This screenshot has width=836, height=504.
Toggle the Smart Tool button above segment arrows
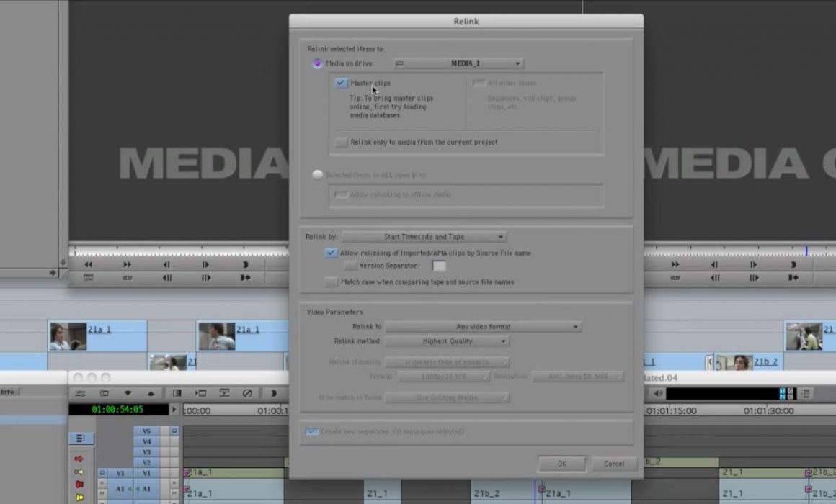coord(81,438)
